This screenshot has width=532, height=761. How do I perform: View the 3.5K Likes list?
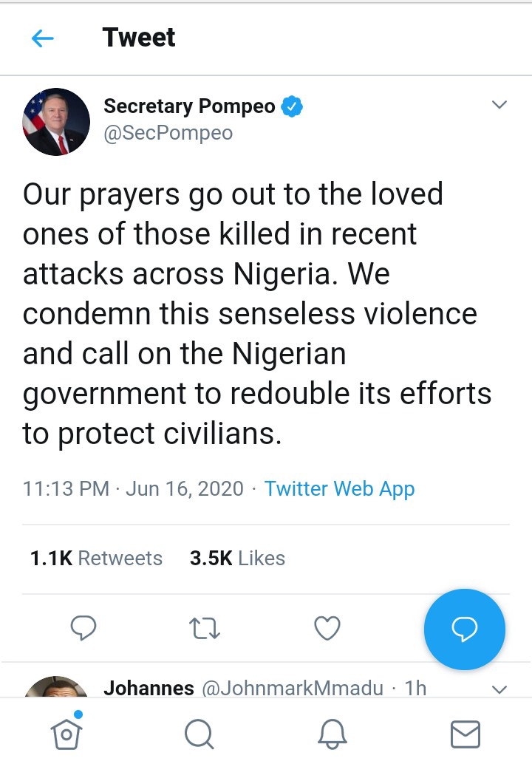(x=237, y=558)
